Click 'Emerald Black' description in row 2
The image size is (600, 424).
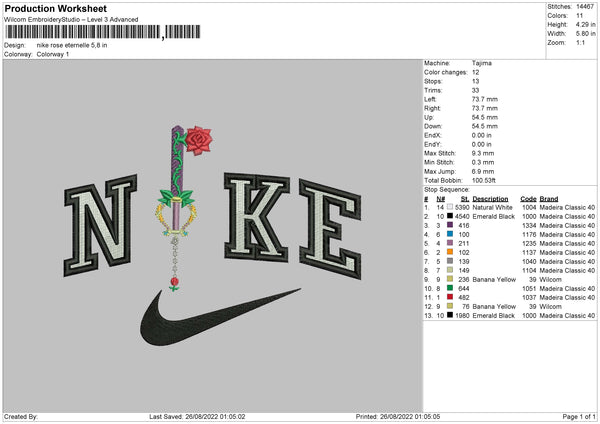(x=494, y=217)
